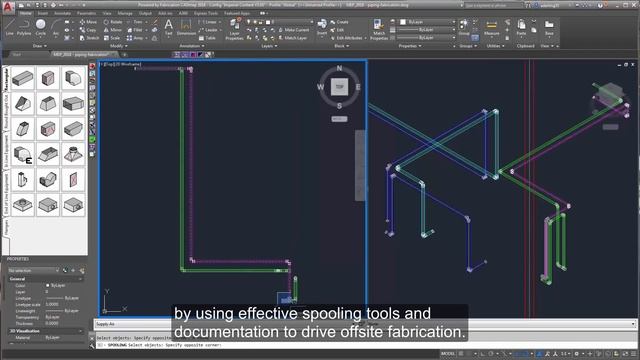This screenshot has height=360, width=640.
Task: Click the search keyword input field
Action: (x=493, y=6)
